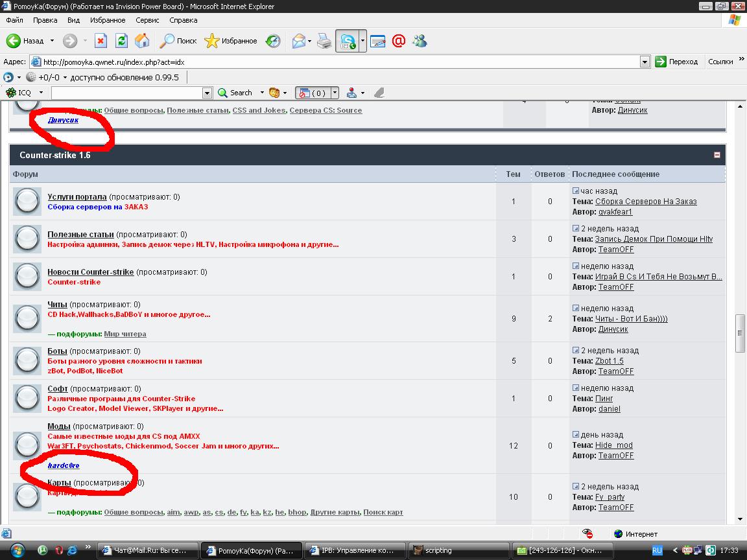Open the Услуги портала forum
This screenshot has width=747, height=560.
[x=77, y=196]
